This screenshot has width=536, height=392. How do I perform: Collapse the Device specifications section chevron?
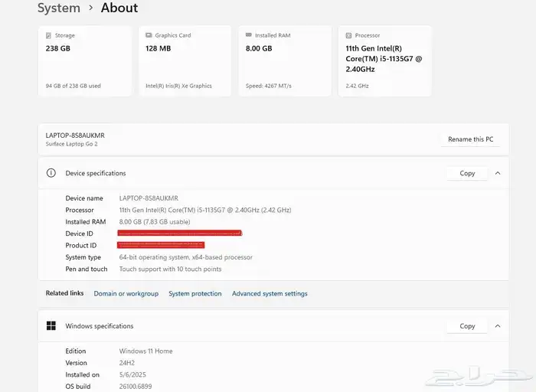498,173
